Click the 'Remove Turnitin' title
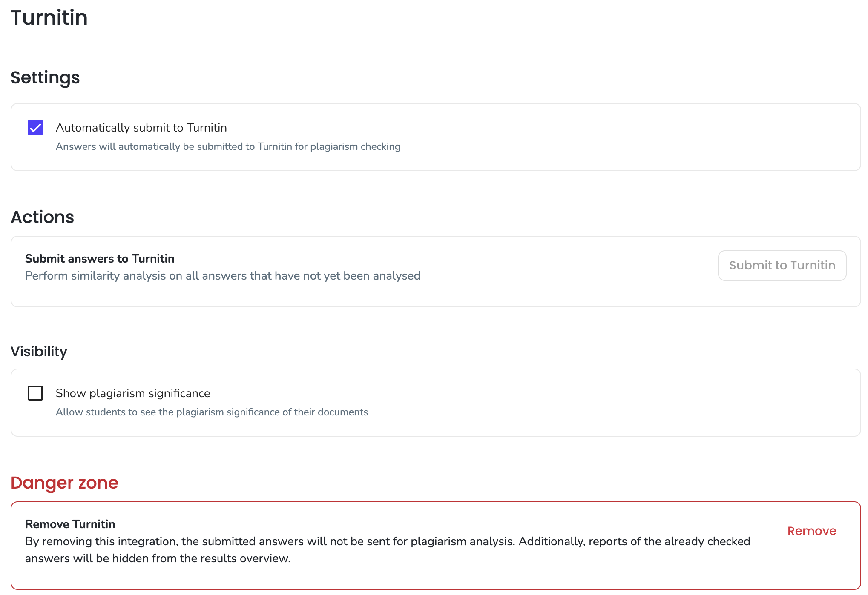 [70, 524]
